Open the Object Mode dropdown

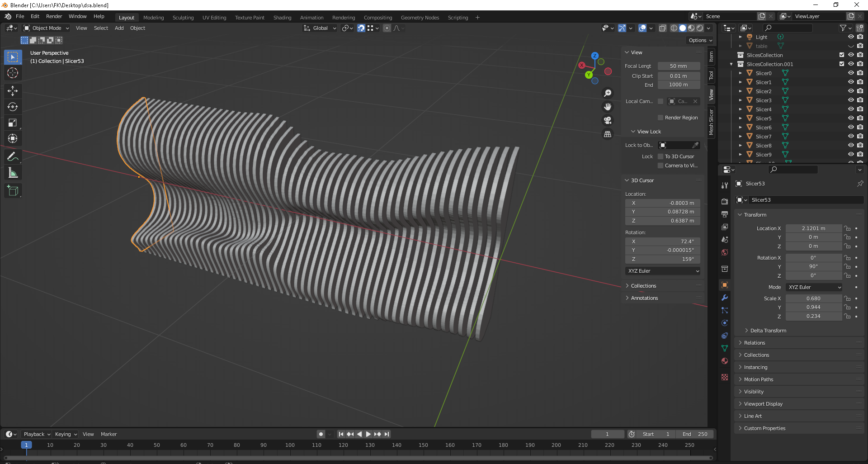47,28
